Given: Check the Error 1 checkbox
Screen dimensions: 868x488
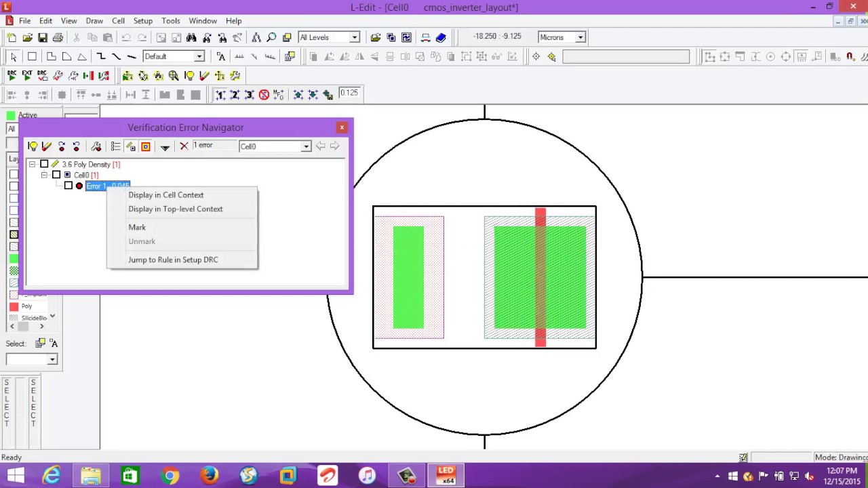Looking at the screenshot, I should pyautogui.click(x=68, y=186).
